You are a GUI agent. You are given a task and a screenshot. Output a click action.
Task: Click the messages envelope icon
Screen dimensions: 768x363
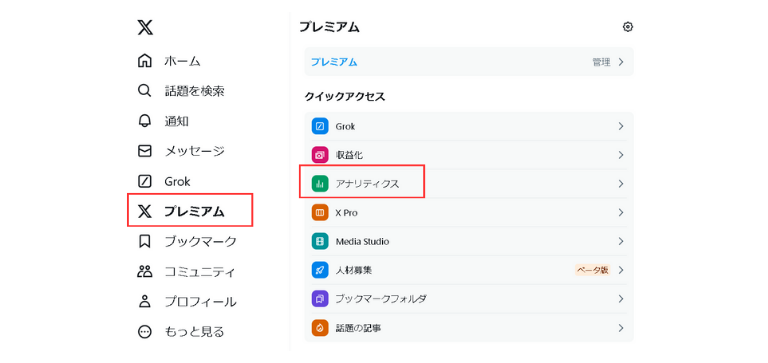click(144, 151)
